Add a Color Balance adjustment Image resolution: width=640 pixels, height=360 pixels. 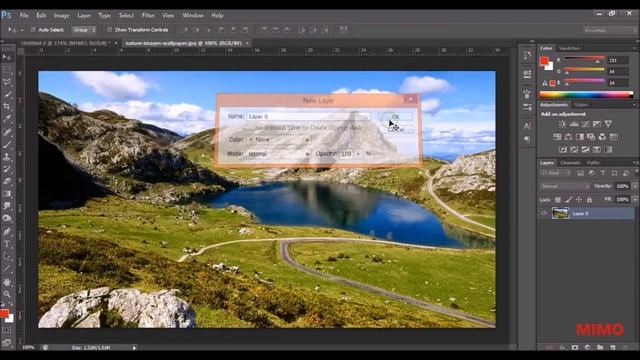tap(568, 137)
